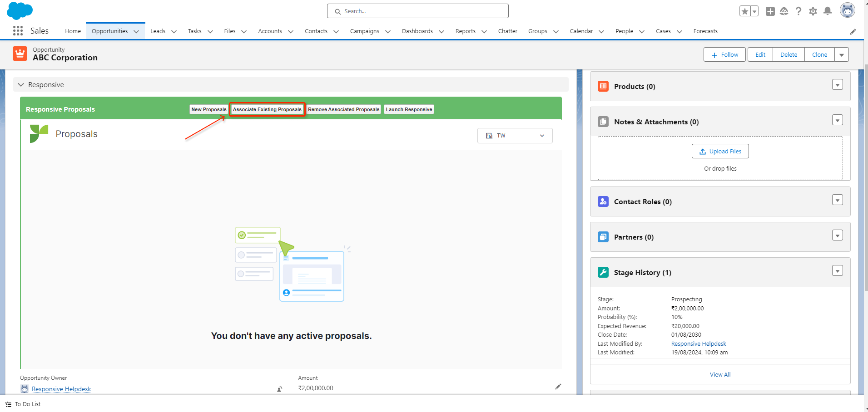868x412 pixels.
Task: Click the Clone button
Action: 819,54
